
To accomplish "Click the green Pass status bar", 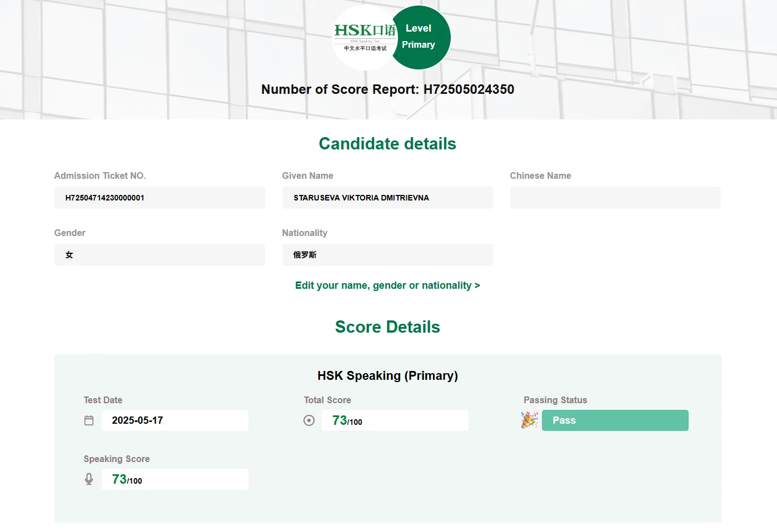I will pyautogui.click(x=615, y=420).
